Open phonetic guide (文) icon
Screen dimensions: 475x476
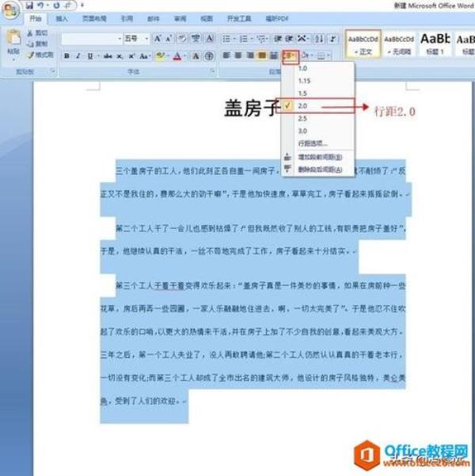coord(196,39)
